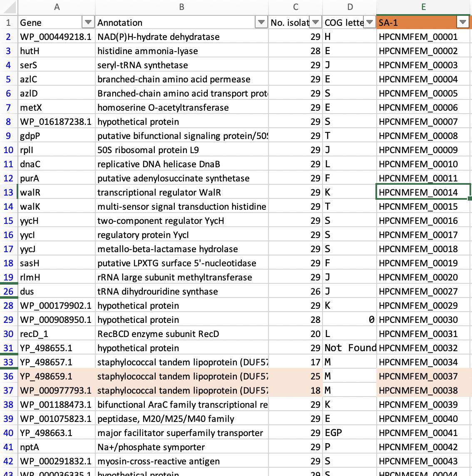Click cell HPCNMFEM_00038

coord(423,390)
